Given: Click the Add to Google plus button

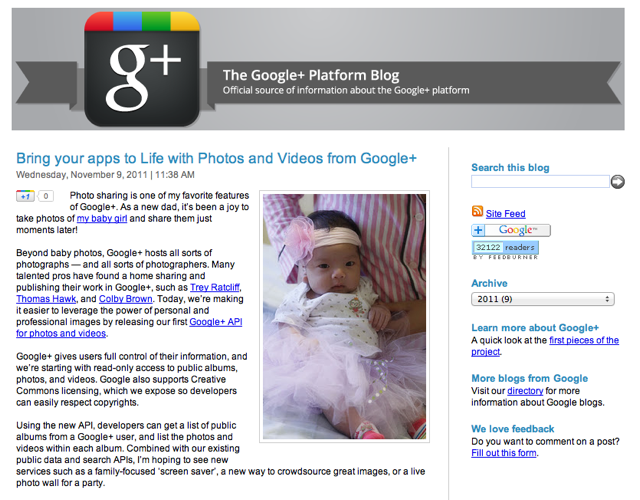Looking at the screenshot, I should (511, 230).
